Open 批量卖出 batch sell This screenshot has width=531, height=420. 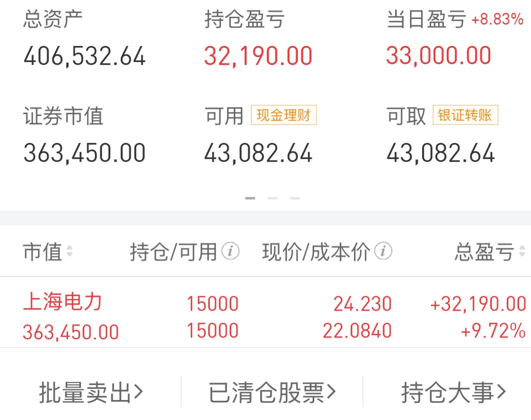tap(91, 392)
